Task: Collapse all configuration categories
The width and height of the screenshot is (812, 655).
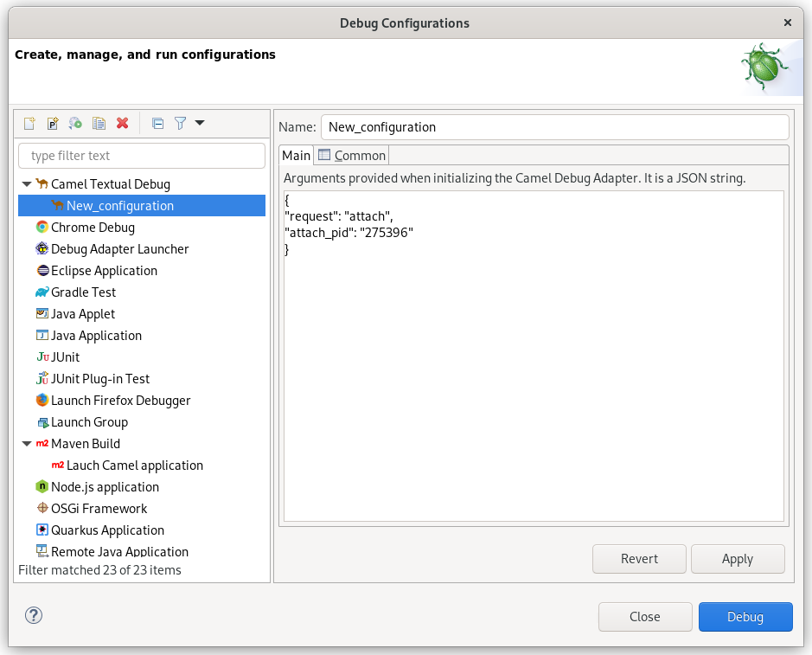Action: (x=157, y=123)
